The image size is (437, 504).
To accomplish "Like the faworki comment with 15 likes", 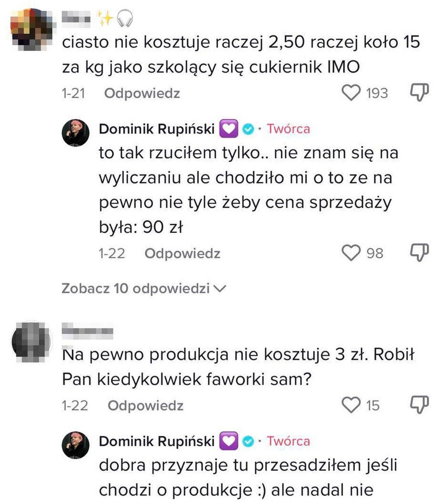I will tap(351, 405).
